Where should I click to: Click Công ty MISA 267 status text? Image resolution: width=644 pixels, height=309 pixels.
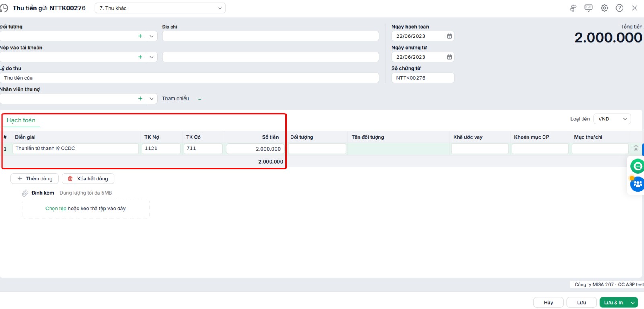click(x=609, y=284)
